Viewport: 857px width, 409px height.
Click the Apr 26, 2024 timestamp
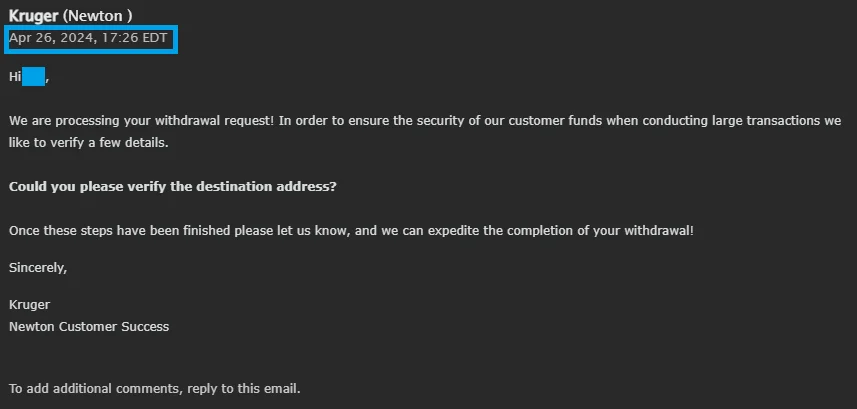tap(90, 40)
